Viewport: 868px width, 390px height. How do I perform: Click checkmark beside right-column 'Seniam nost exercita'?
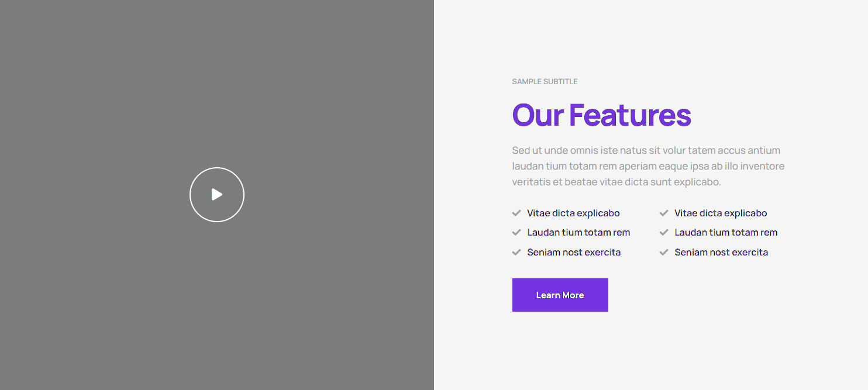(664, 252)
